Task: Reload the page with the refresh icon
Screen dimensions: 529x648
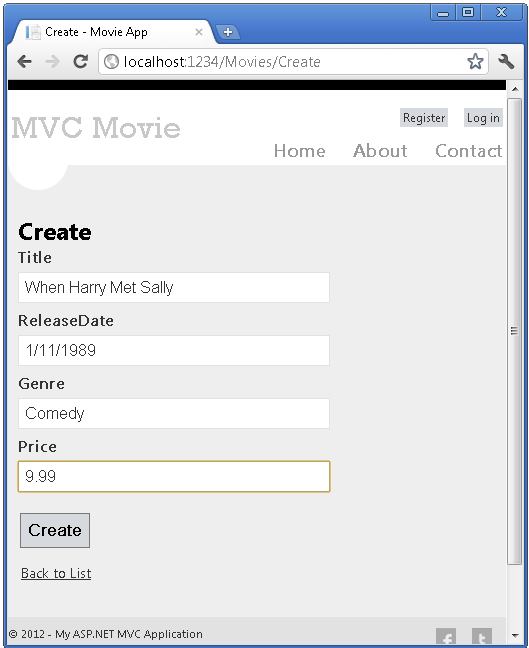Action: pos(80,62)
